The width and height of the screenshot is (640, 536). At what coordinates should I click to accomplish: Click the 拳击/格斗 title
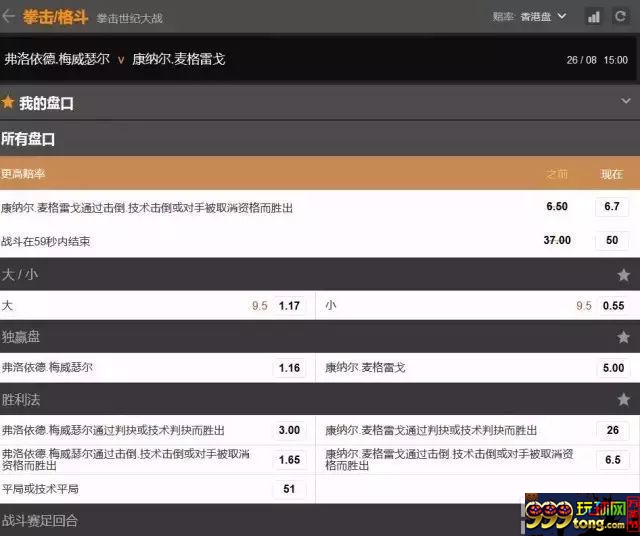pos(55,17)
